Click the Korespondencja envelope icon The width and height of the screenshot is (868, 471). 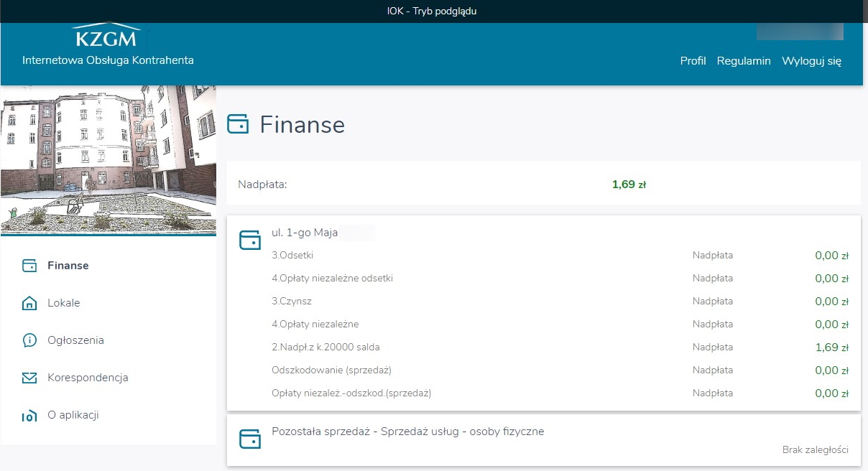coord(29,378)
